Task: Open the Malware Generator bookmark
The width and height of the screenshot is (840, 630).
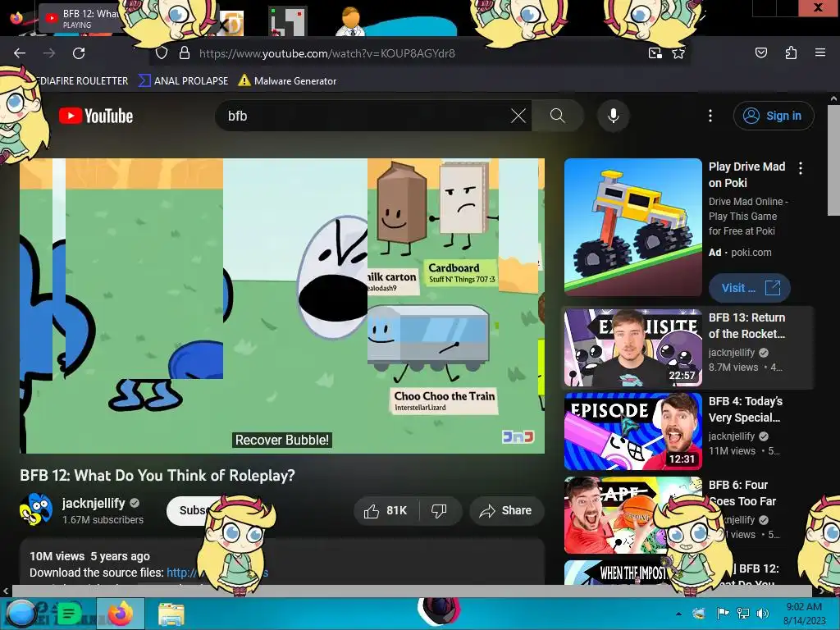Action: click(x=288, y=81)
